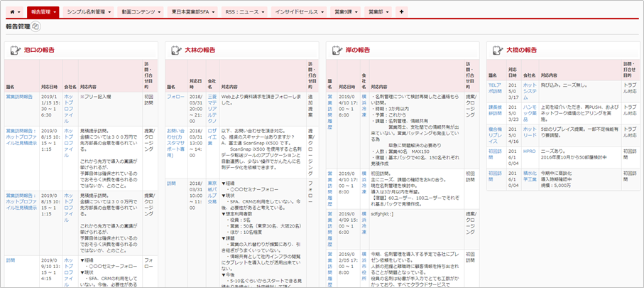This screenshot has width=644, height=288.
Task: Expand the インサイドセールス tab dropdown arrow
Action: [323, 12]
